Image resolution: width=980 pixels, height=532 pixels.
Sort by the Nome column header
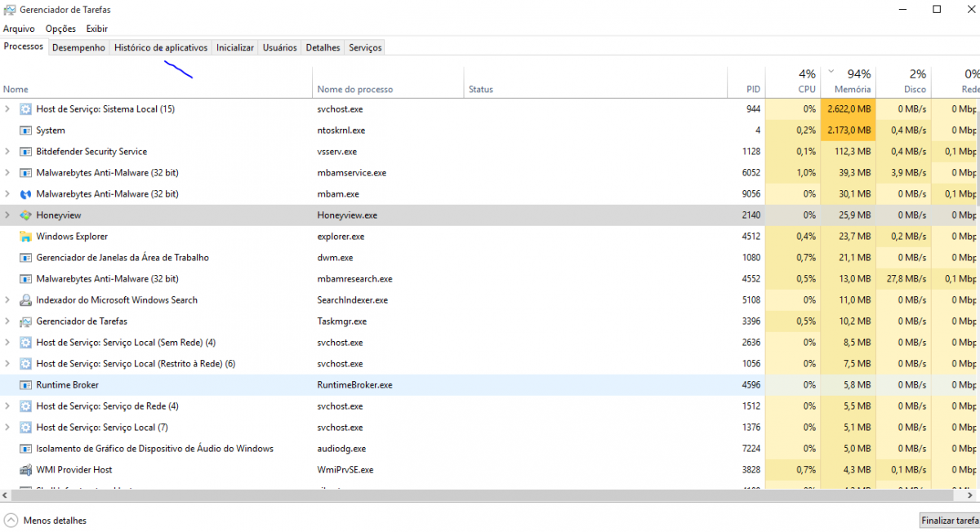[156, 81]
